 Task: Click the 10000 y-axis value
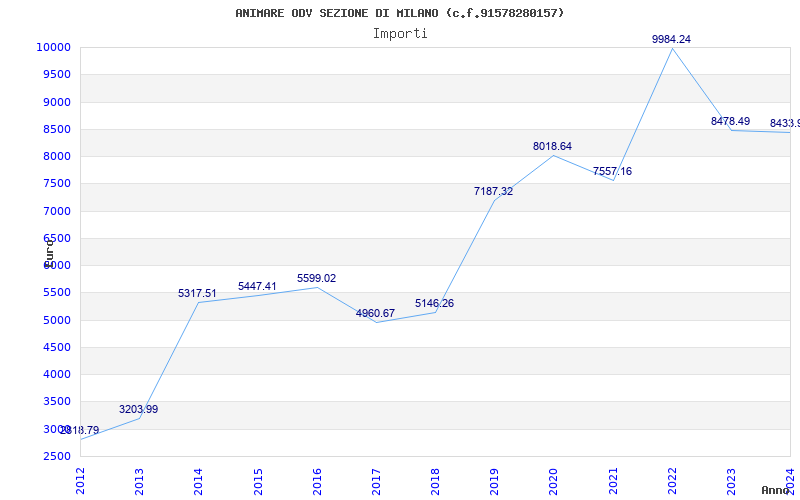[53, 47]
